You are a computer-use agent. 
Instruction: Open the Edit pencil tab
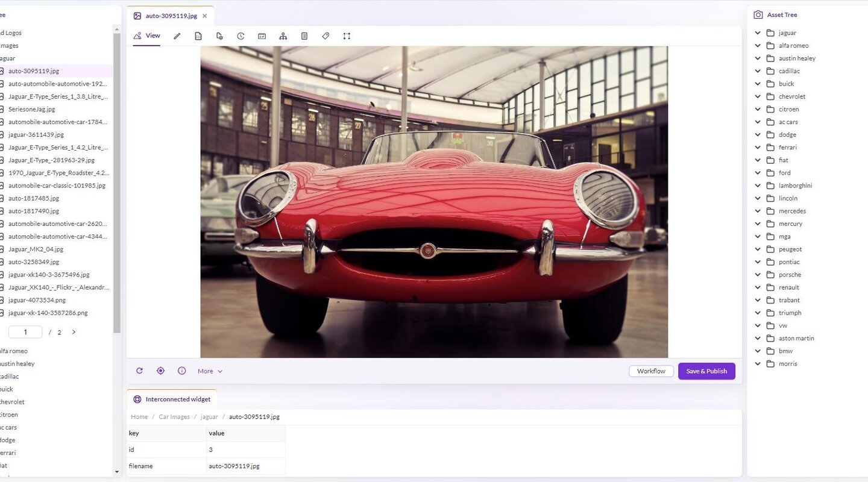point(177,36)
